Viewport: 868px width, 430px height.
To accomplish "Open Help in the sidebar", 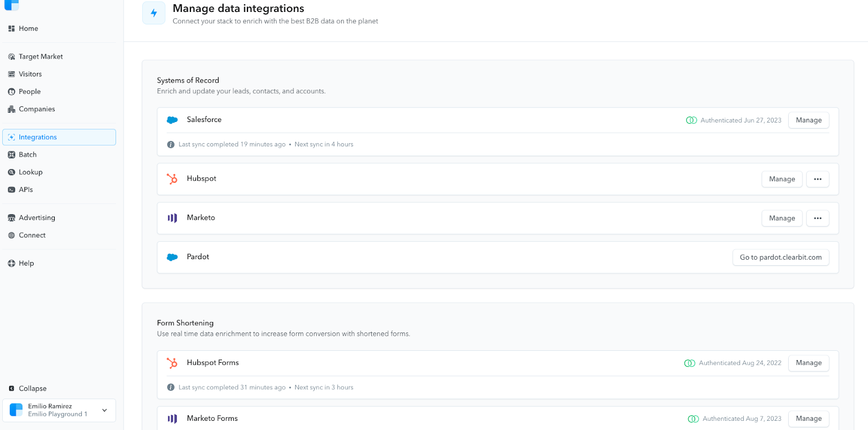I will pyautogui.click(x=59, y=264).
